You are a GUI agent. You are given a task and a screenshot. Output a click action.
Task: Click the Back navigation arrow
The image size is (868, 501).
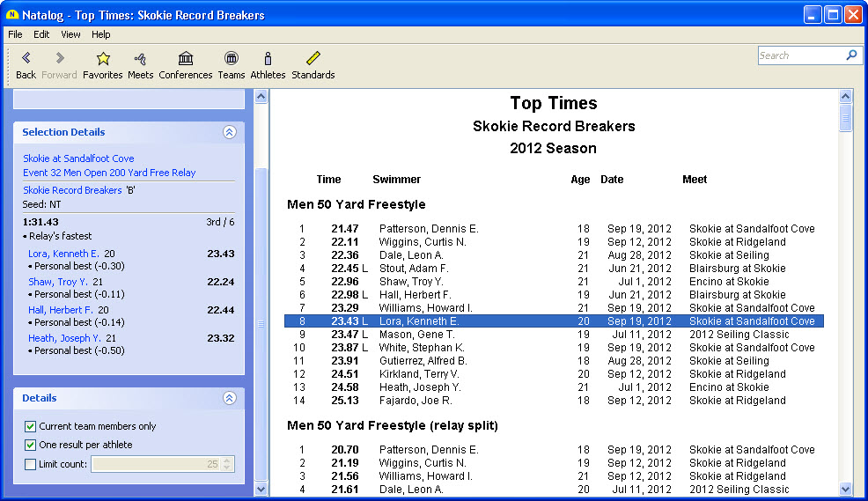tap(26, 59)
